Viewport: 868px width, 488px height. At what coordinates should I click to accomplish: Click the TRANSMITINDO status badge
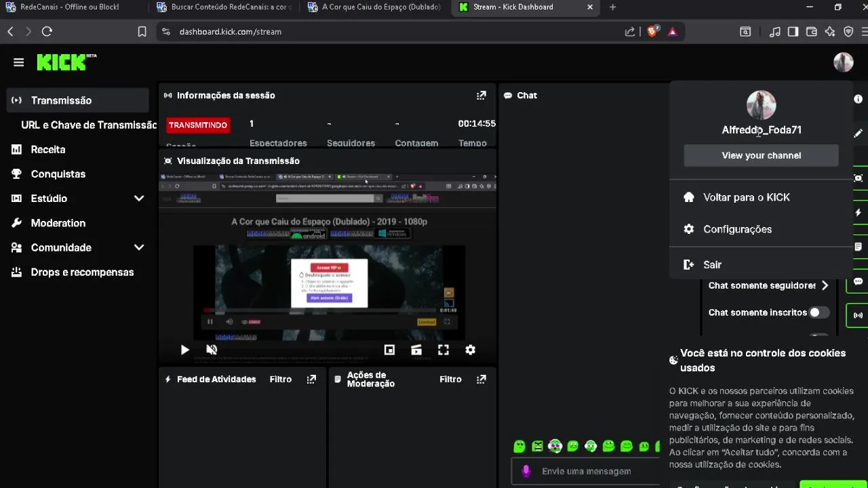click(198, 125)
